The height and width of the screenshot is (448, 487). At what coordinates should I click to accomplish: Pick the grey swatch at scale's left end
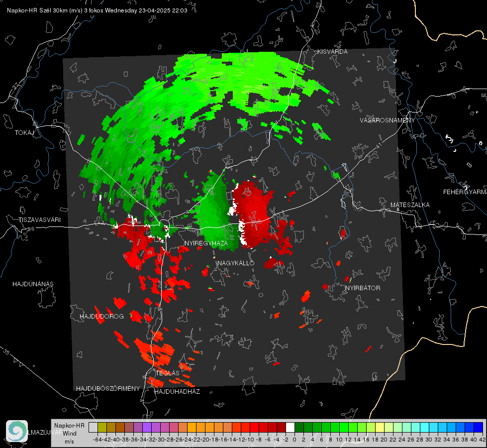[93, 428]
